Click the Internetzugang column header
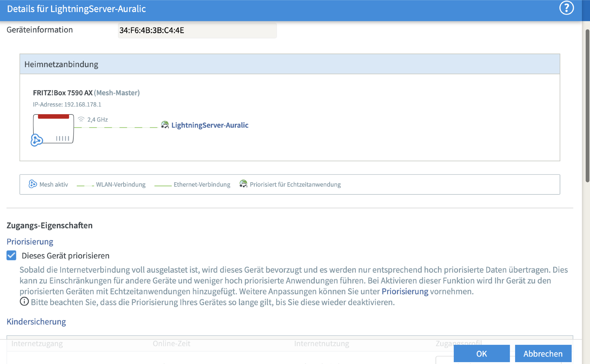 [x=37, y=344]
